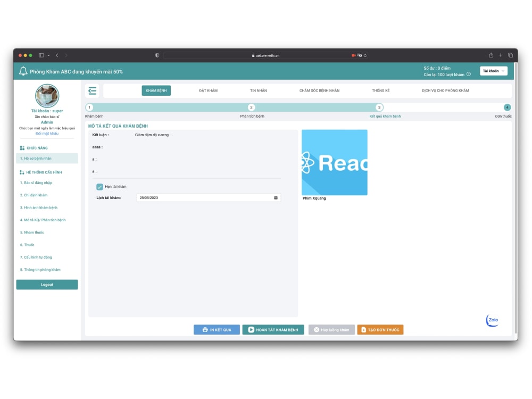Image resolution: width=532 pixels, height=399 pixels.
Task: Click the help icon beside remaining visits
Action: click(x=469, y=74)
